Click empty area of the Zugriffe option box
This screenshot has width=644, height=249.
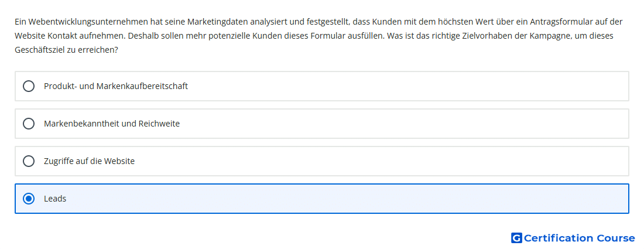point(369,161)
